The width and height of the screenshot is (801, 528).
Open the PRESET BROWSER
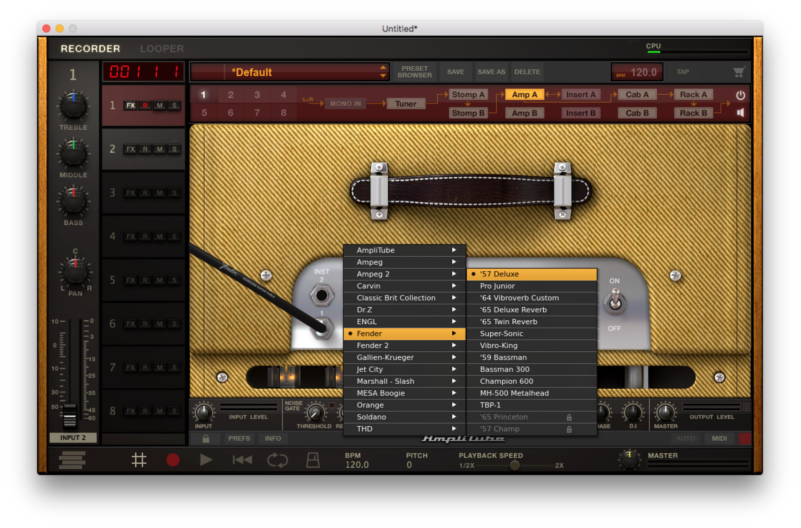pos(414,72)
